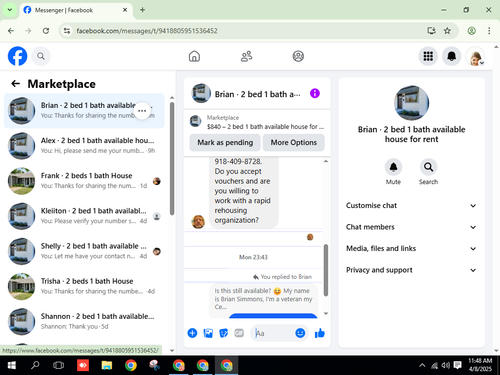Click the purple conversation info icon
Screen dimensions: 500x375
[315, 93]
